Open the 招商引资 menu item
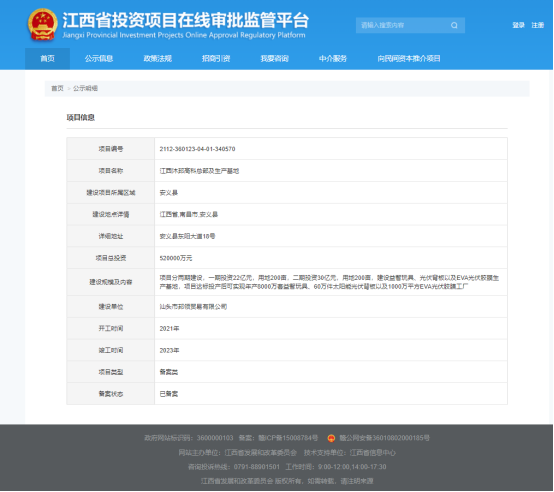The image size is (554, 492). [216, 59]
